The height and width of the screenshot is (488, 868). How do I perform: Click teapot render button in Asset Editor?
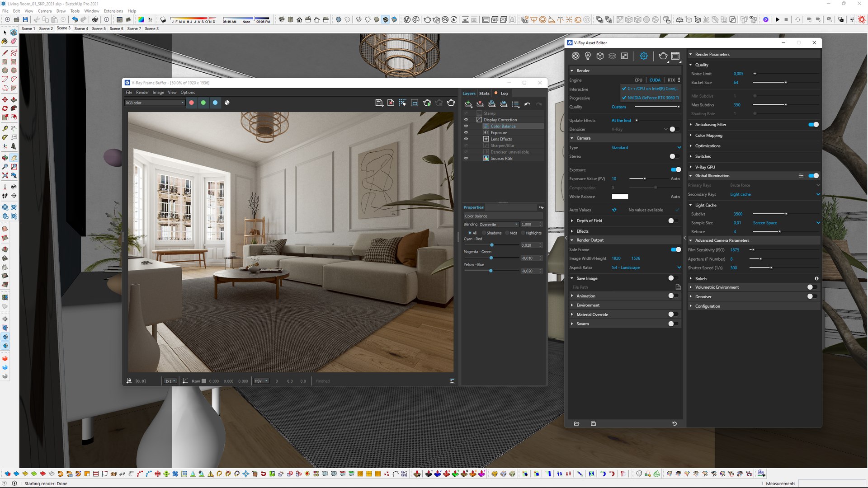pyautogui.click(x=663, y=56)
